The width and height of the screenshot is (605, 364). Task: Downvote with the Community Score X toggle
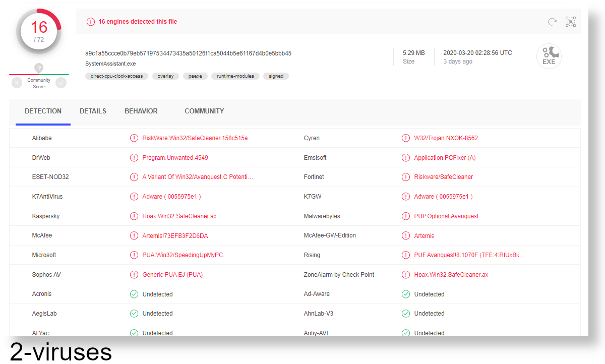(16, 82)
